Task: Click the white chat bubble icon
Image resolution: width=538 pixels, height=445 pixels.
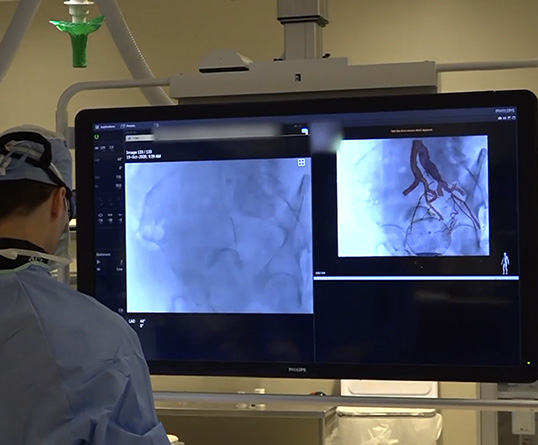Action: (304, 131)
